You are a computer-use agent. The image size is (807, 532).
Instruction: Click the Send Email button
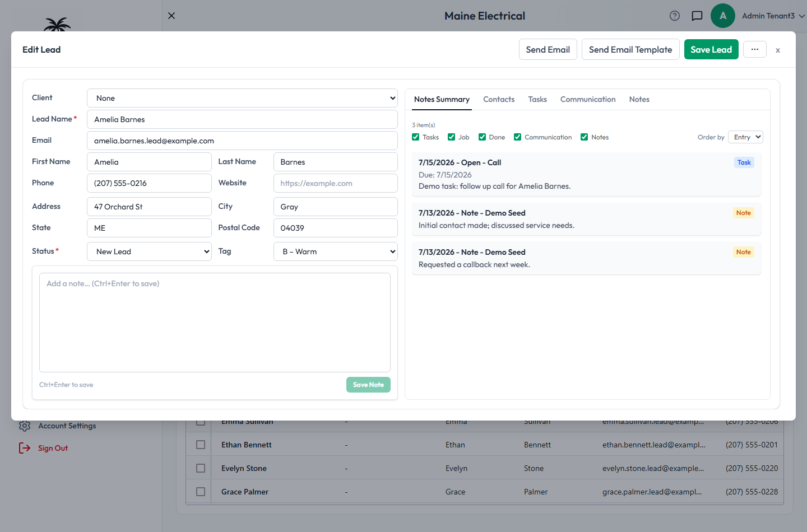(548, 49)
